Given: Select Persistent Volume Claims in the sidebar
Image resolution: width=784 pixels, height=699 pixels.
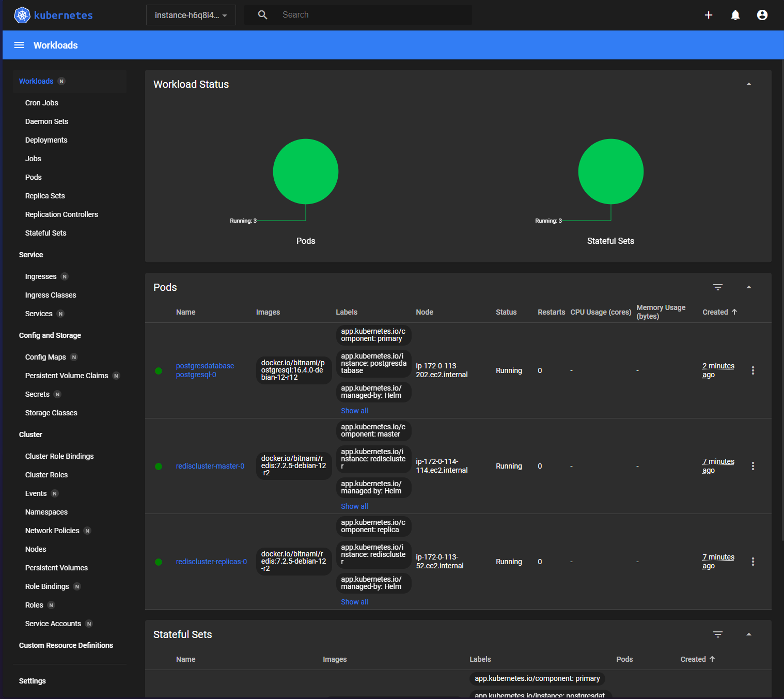Looking at the screenshot, I should 66,375.
